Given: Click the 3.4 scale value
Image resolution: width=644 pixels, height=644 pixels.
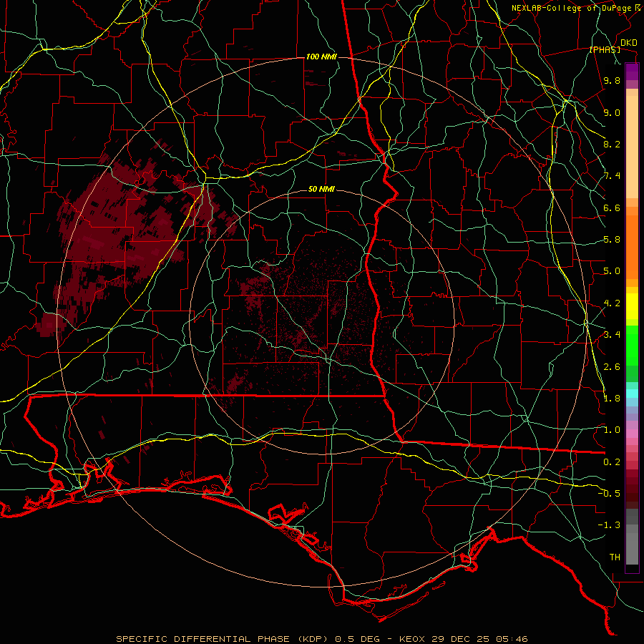Looking at the screenshot, I should pyautogui.click(x=612, y=335).
